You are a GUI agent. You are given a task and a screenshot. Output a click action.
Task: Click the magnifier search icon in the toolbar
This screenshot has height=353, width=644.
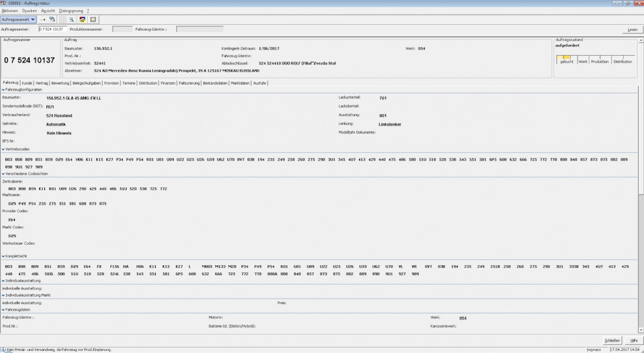click(72, 19)
